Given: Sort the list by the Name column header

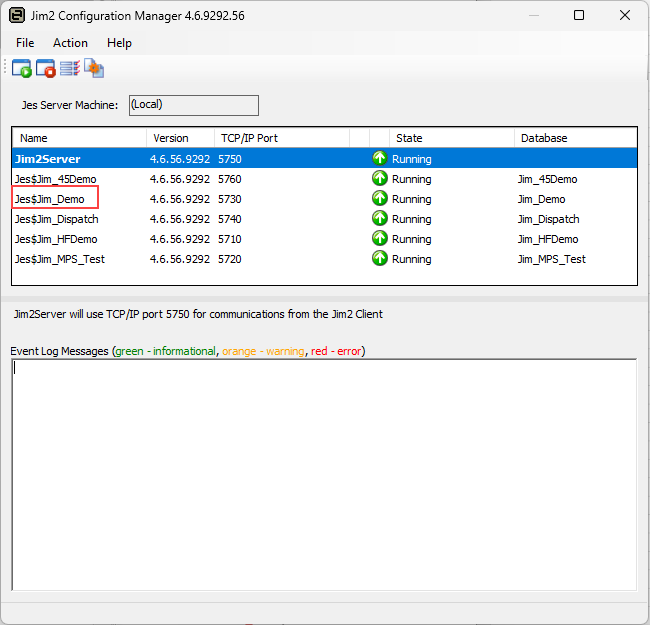Looking at the screenshot, I should tap(78, 138).
